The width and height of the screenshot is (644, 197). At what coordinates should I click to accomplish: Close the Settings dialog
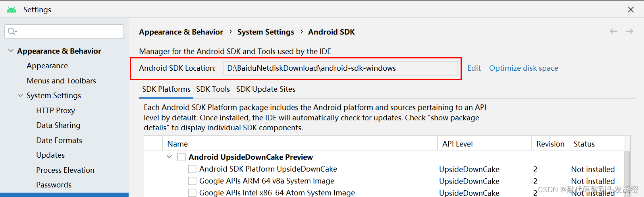[x=631, y=10]
